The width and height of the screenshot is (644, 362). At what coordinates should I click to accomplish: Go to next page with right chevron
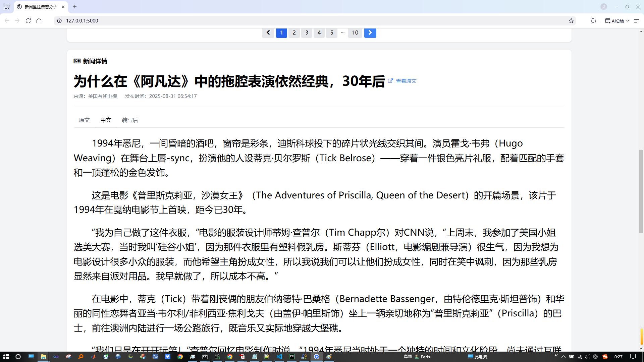370,33
